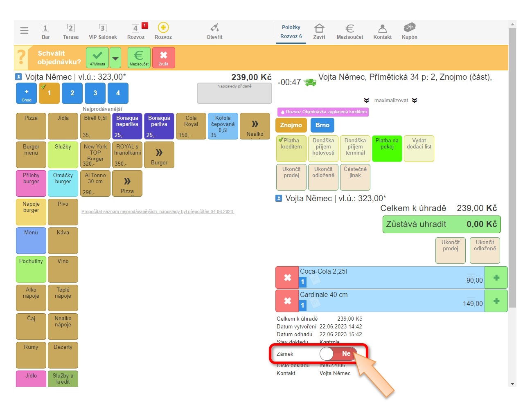Switch to the Terasa tab
532x409 pixels.
click(71, 31)
